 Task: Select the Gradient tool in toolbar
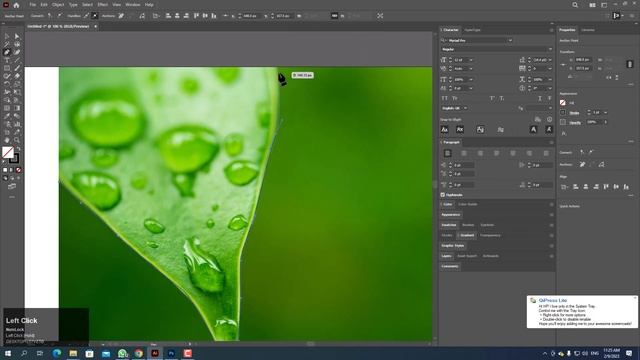17,108
